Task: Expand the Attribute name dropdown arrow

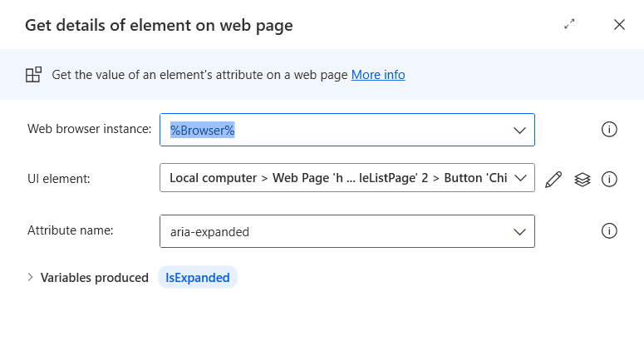Action: point(519,231)
